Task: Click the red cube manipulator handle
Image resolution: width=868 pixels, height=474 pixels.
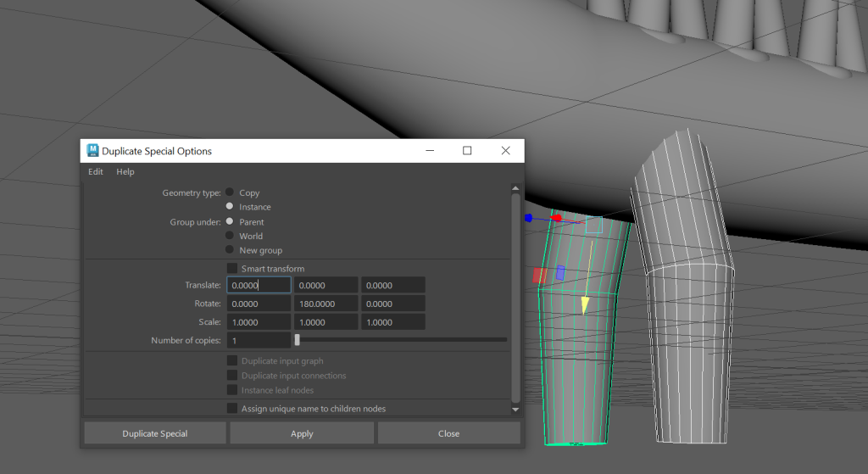Action: point(557,218)
